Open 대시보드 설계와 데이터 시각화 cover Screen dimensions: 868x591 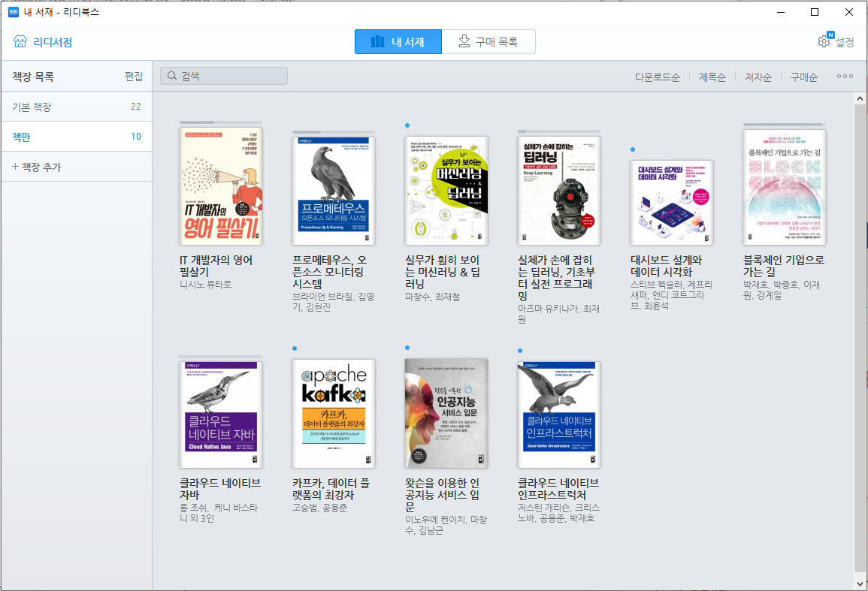pos(672,203)
